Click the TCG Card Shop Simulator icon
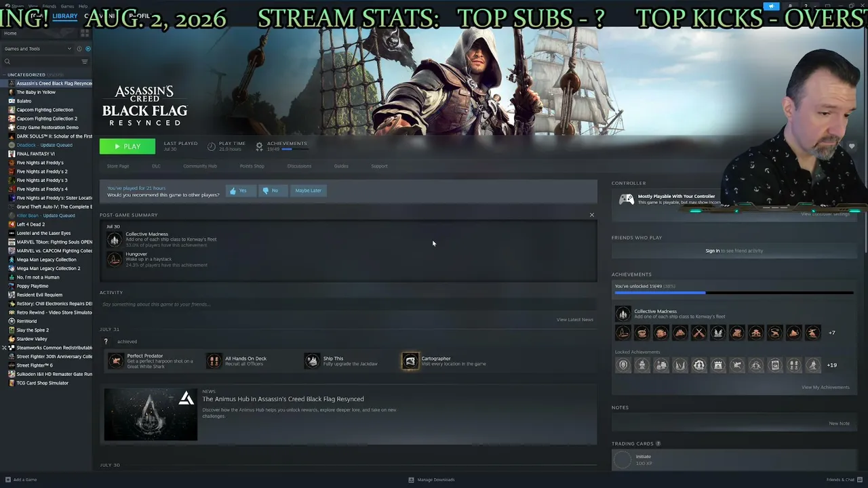 (x=12, y=383)
